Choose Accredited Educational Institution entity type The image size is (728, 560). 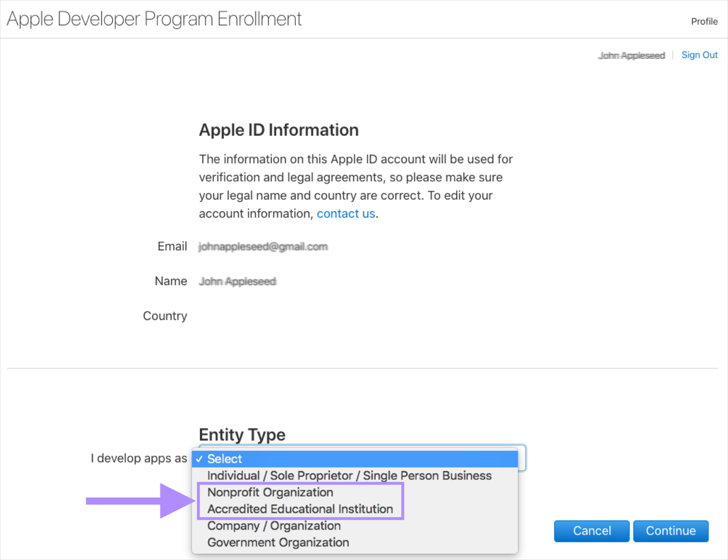click(300, 509)
